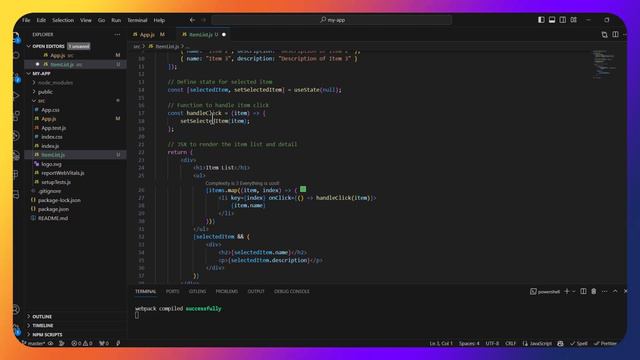Kill the terminal with the trash icon
Viewport: 640px width, 360px height.
tap(594, 291)
